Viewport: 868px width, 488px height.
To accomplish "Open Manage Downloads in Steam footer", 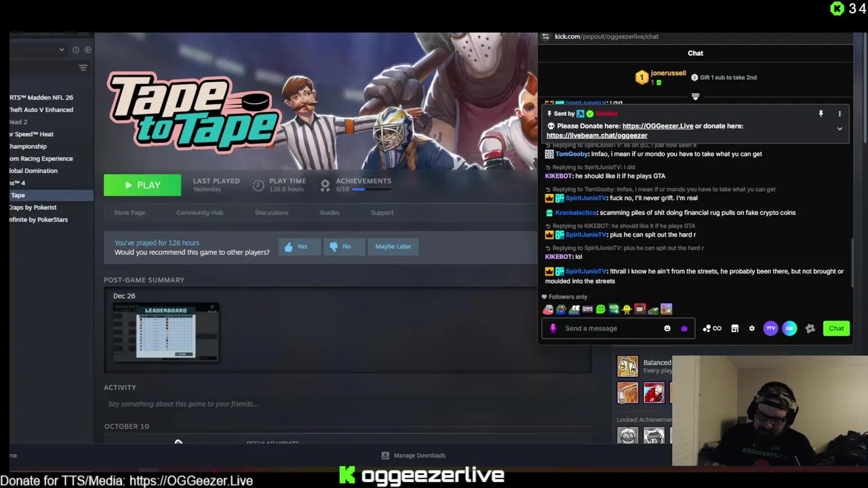I will 413,455.
